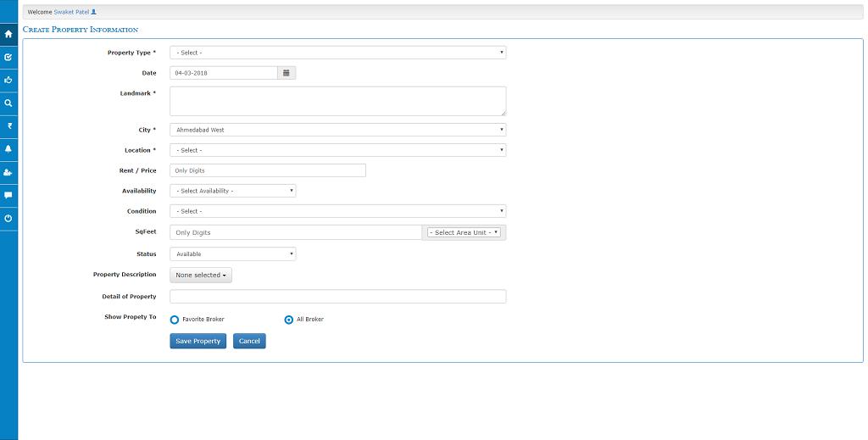868x440 pixels.
Task: Expand the Select Area Unit dropdown
Action: coord(464,232)
